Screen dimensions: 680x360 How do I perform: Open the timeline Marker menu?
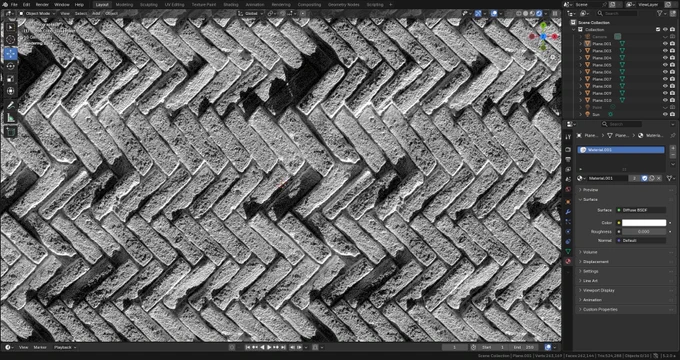point(40,347)
